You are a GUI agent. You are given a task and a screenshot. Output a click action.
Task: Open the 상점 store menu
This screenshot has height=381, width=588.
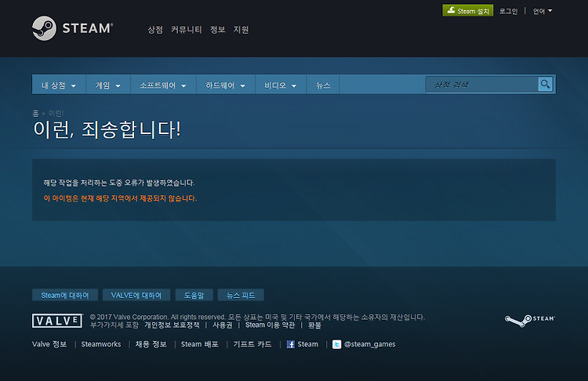pyautogui.click(x=155, y=30)
